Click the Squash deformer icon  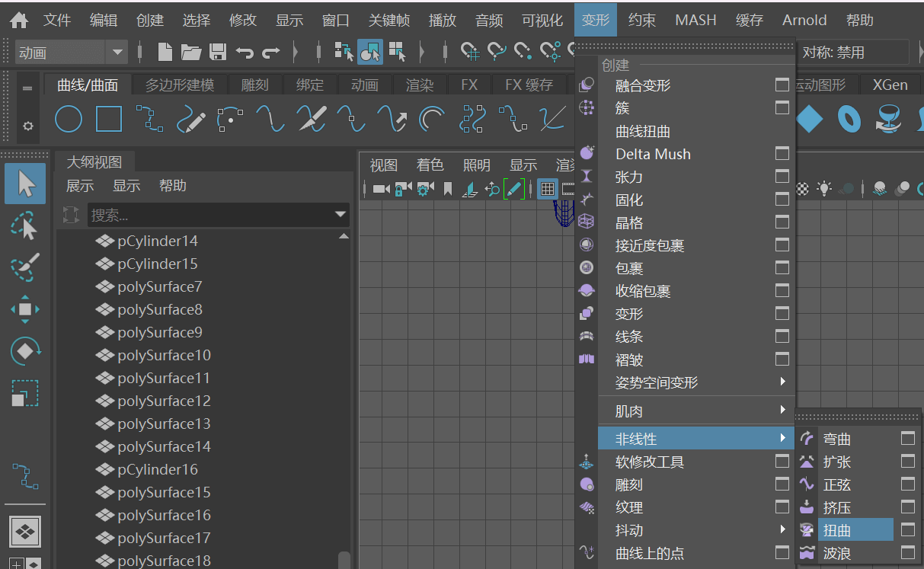pos(807,507)
